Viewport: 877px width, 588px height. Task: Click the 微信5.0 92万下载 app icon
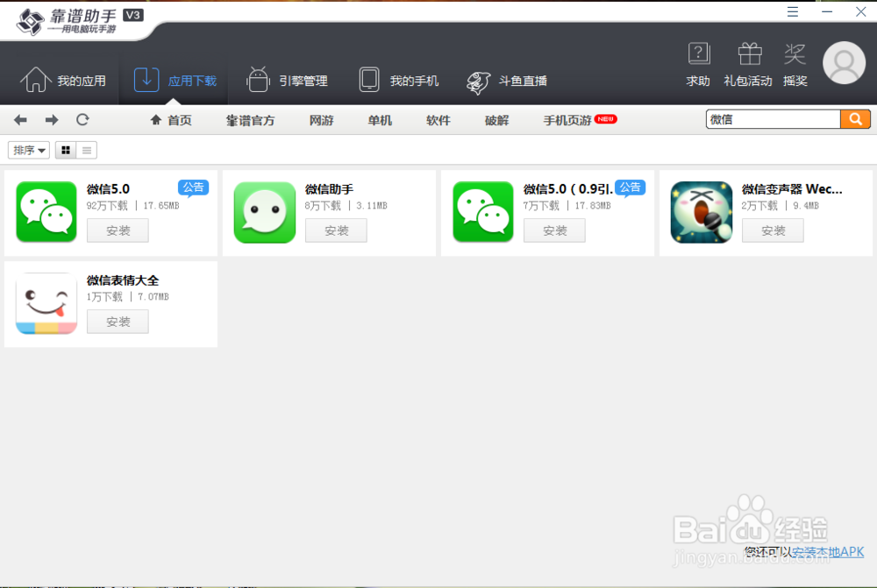pyautogui.click(x=46, y=212)
